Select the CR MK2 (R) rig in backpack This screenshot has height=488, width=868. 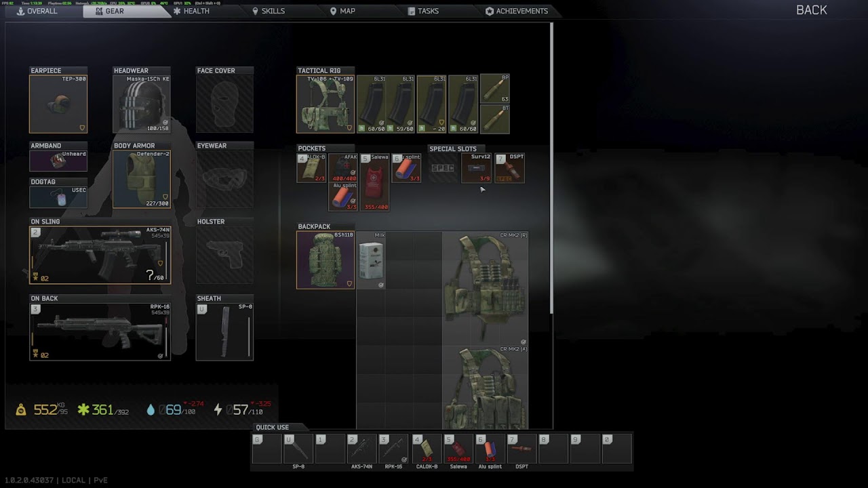(x=485, y=288)
